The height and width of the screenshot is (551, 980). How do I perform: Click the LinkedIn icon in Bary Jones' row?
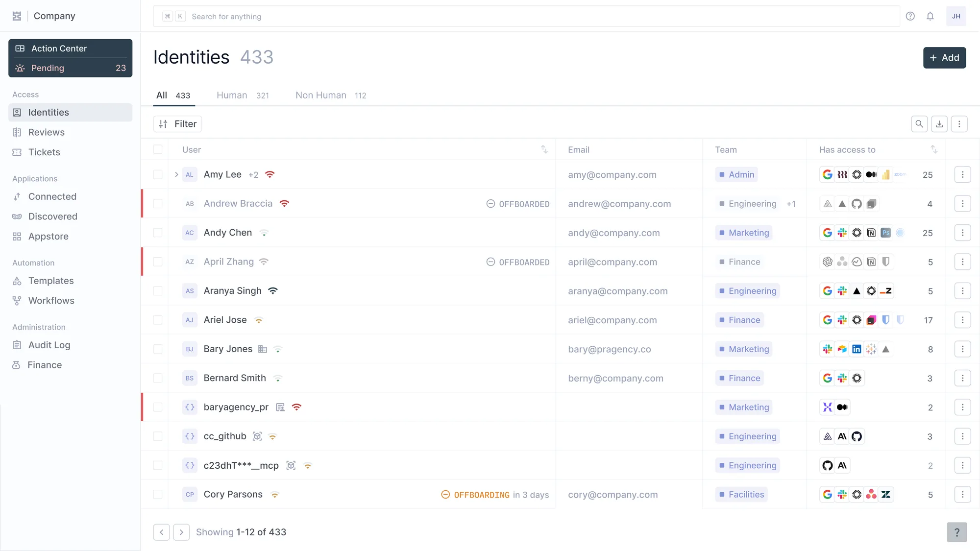tap(857, 349)
